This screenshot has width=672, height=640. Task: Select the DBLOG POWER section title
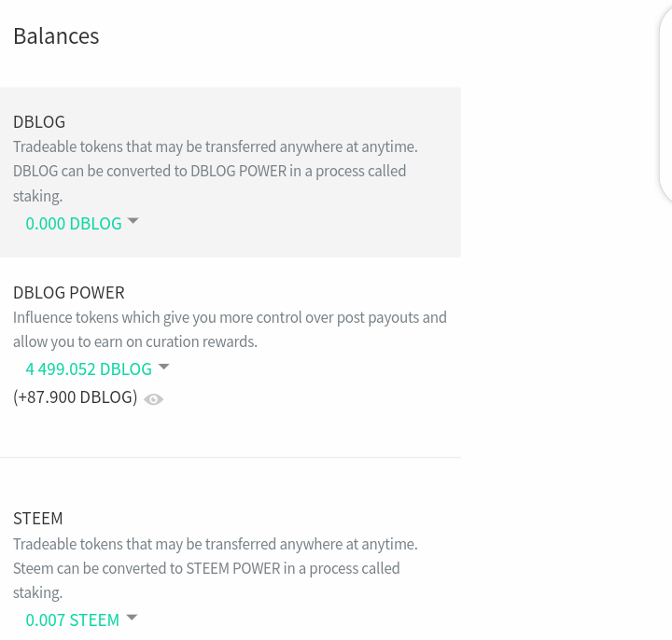click(69, 293)
